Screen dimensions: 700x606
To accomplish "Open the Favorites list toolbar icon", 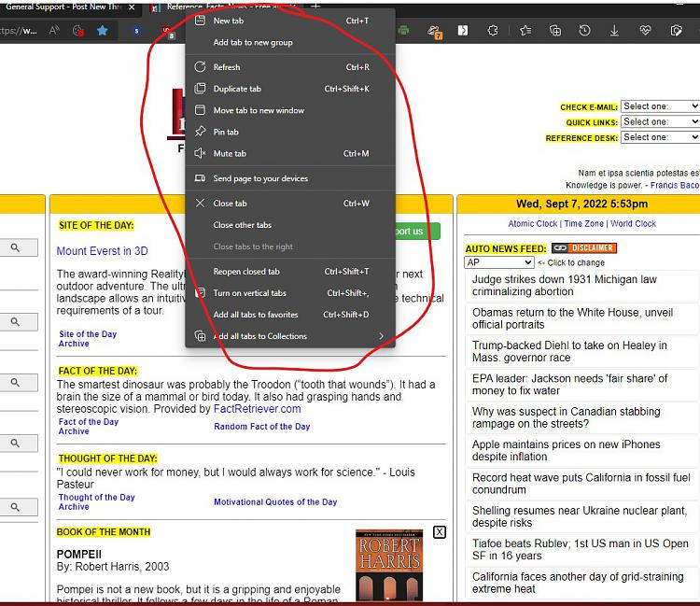I will click(x=525, y=31).
